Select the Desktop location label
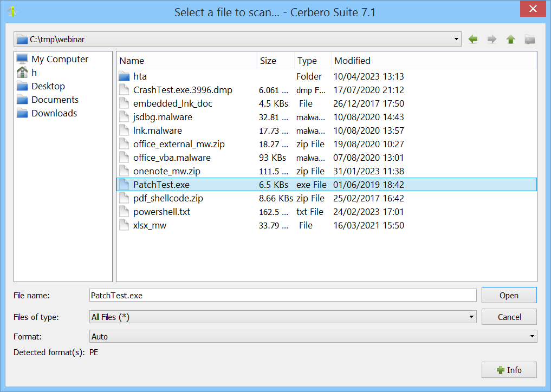The width and height of the screenshot is (551, 392). coord(48,86)
